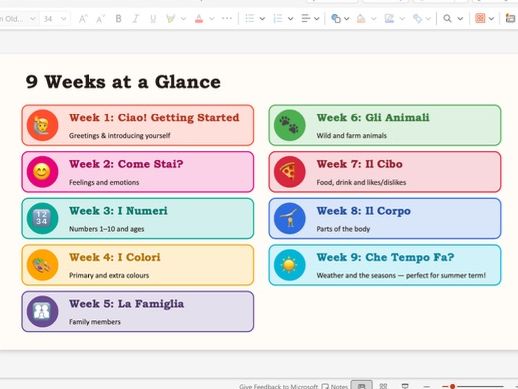Open highlight color dropdown arrow
Viewport: 518px width, 389px height.
click(x=183, y=19)
